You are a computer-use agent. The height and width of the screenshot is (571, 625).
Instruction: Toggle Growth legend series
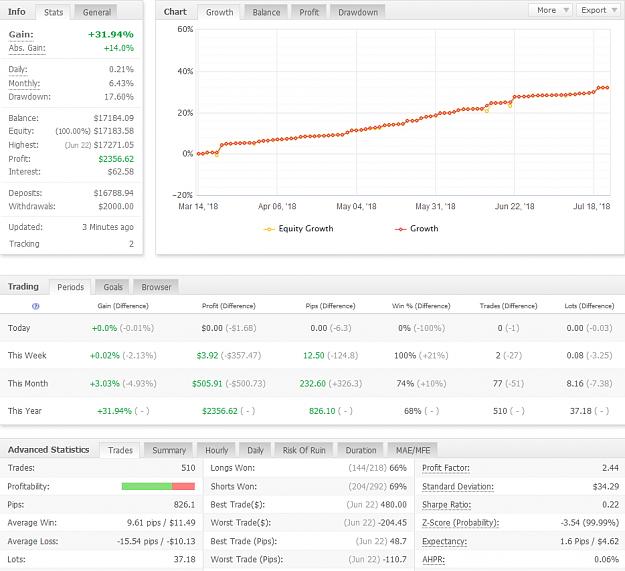click(x=417, y=229)
